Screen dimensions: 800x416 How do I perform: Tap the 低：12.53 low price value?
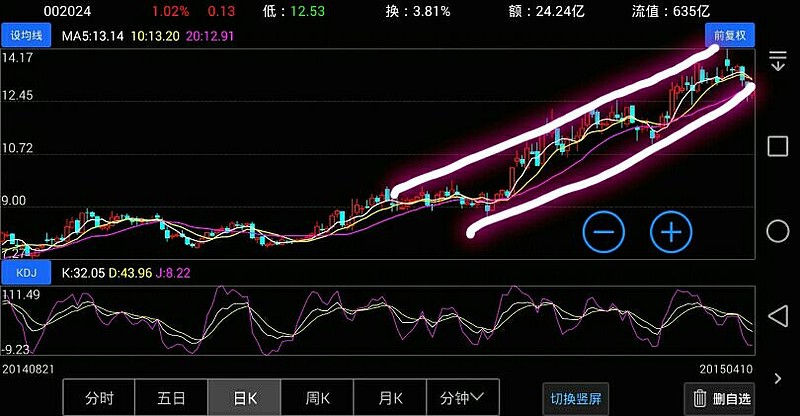293,11
